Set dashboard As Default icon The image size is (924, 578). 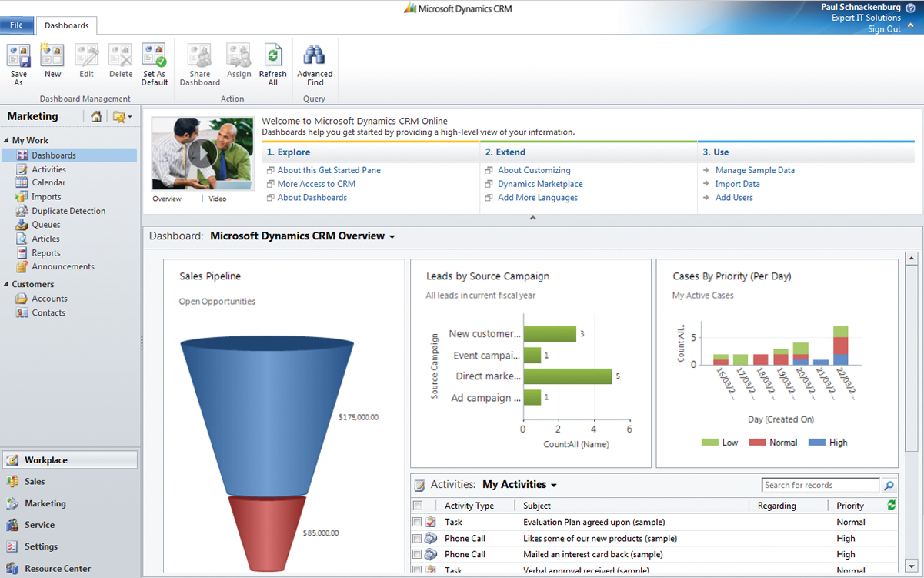point(155,56)
